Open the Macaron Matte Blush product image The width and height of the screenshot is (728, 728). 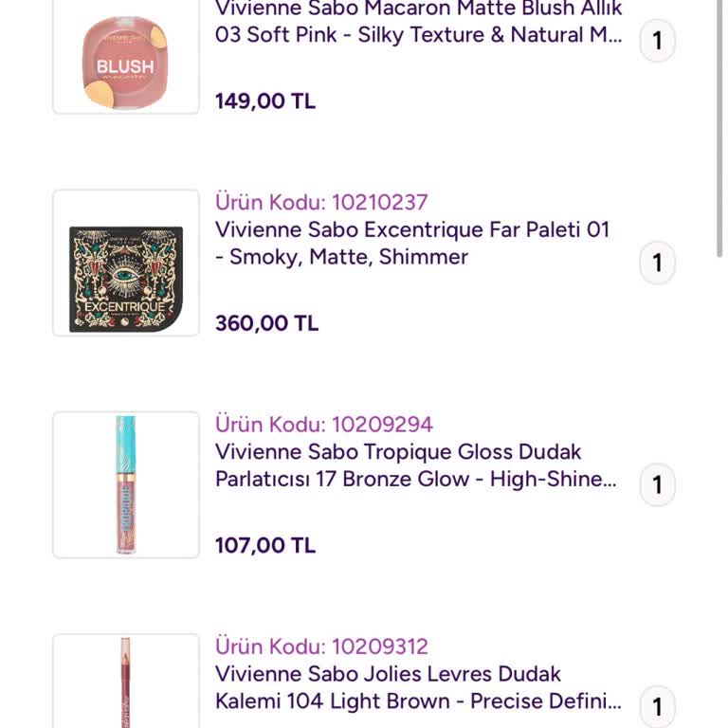pos(125,58)
